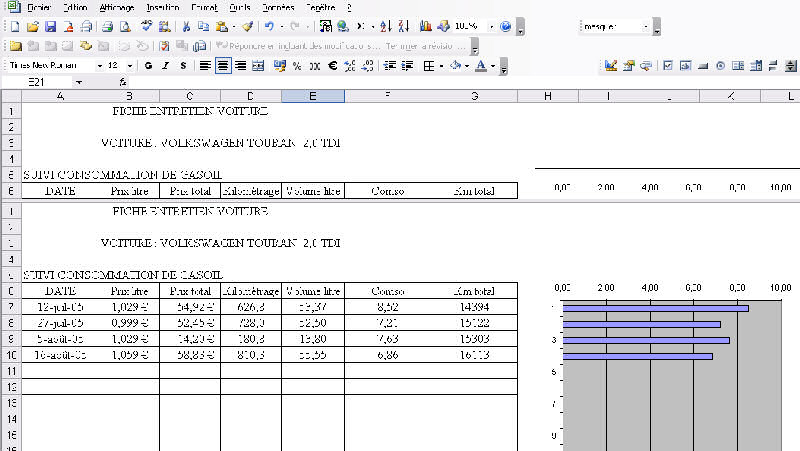Run the spelling checker (ABC check icon)
This screenshot has width=800, height=451.
coord(147,26)
